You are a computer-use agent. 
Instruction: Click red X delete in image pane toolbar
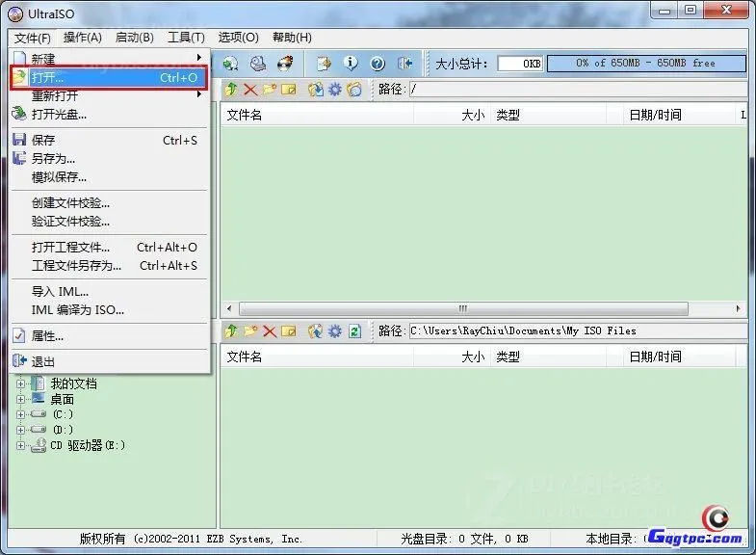pyautogui.click(x=250, y=90)
